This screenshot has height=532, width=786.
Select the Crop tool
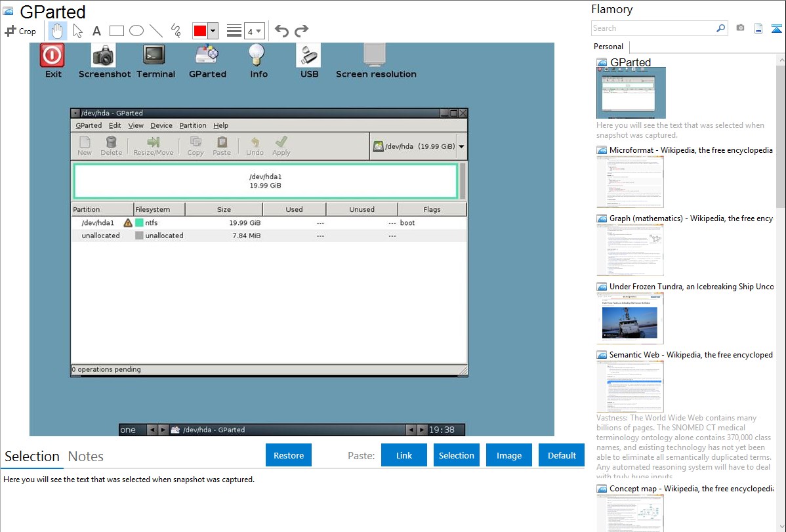click(x=20, y=31)
